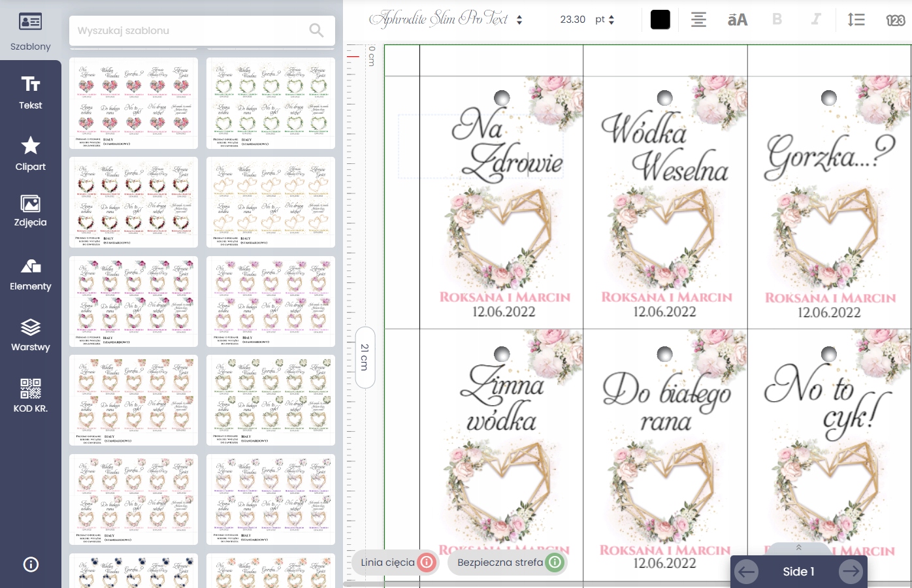912x588 pixels.
Task: Toggle bold text formatting
Action: coord(777,20)
